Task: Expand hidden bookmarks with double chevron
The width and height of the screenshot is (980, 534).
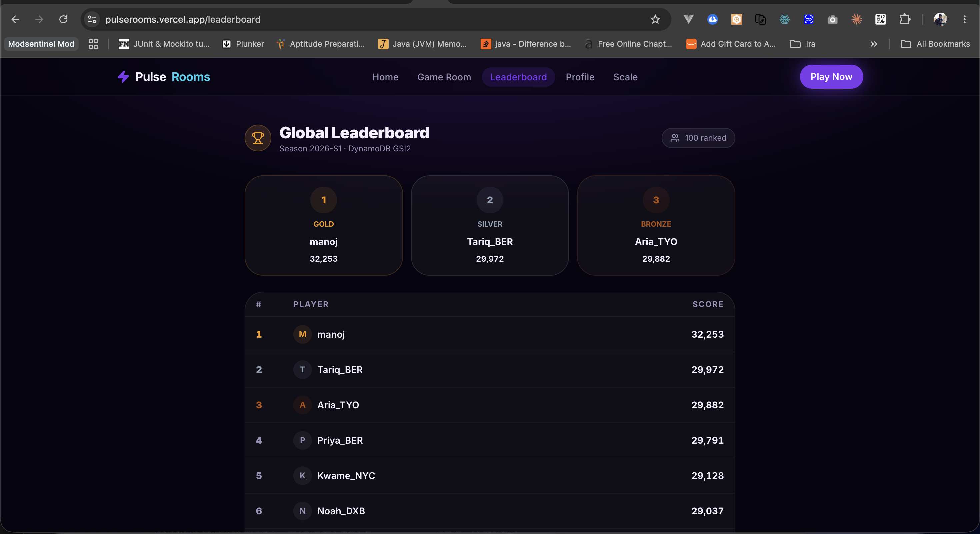Action: click(874, 44)
